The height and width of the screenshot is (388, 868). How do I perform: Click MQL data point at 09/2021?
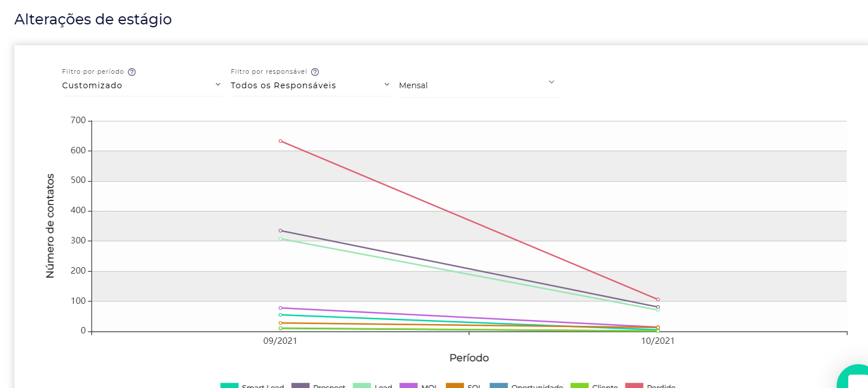[280, 308]
